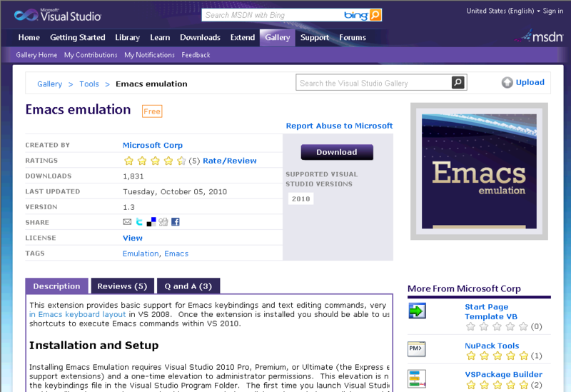Open the Extend menu item
Image resolution: width=571 pixels, height=392 pixels.
243,38
